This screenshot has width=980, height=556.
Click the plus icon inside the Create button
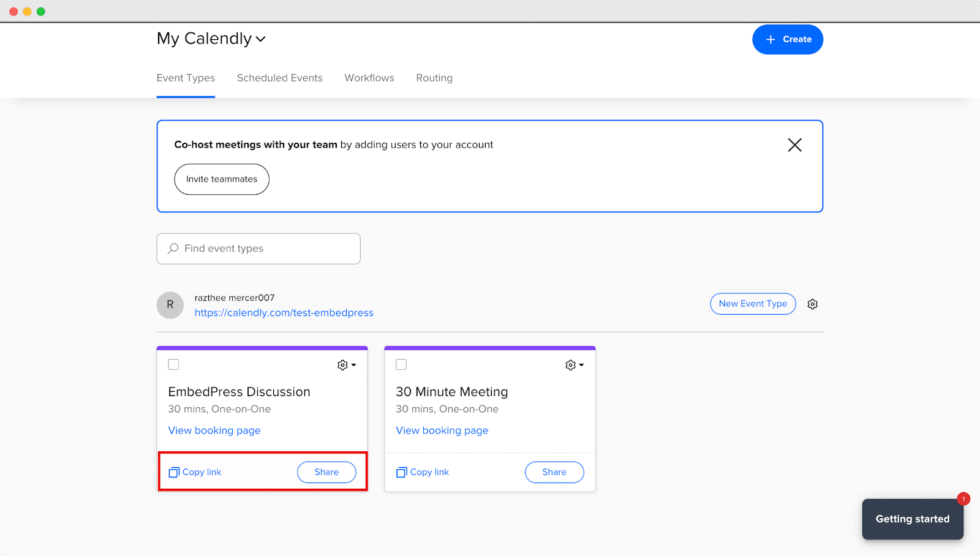(x=770, y=39)
